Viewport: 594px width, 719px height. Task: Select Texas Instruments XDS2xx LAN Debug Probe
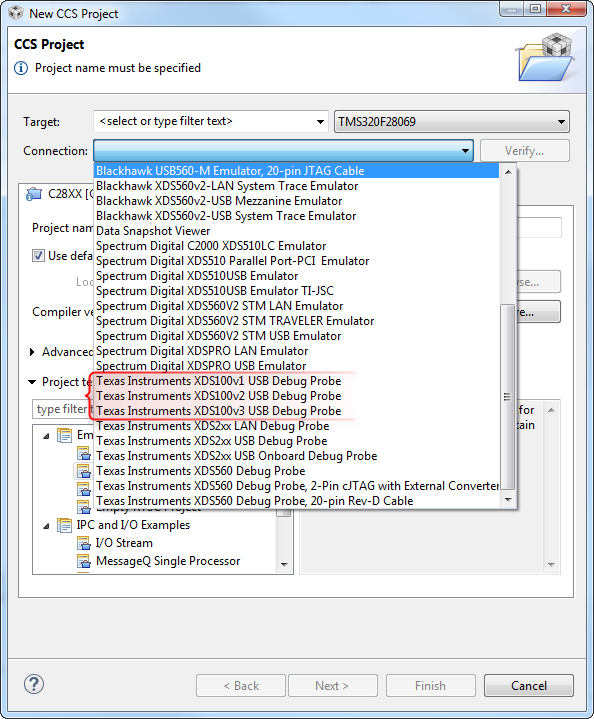pos(296,426)
